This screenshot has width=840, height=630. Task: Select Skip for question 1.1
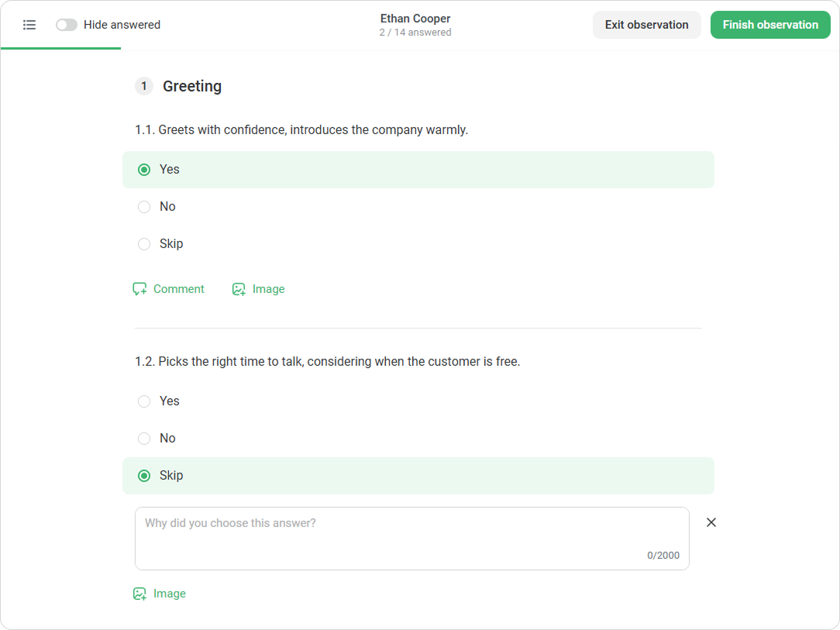pyautogui.click(x=418, y=244)
